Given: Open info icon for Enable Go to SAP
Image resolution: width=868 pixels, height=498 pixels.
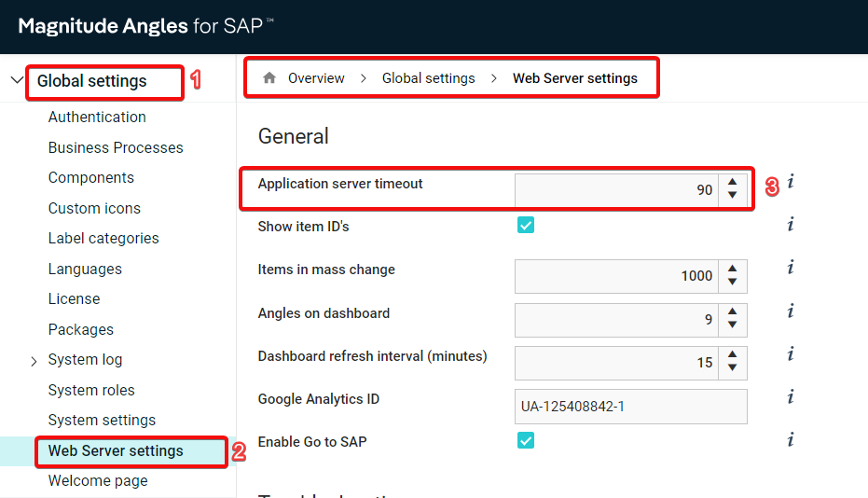Looking at the screenshot, I should pyautogui.click(x=791, y=440).
